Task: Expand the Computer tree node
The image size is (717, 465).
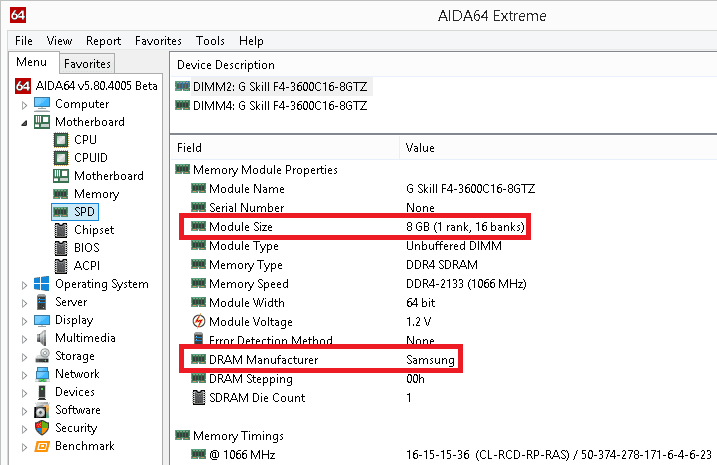Action: [24, 105]
